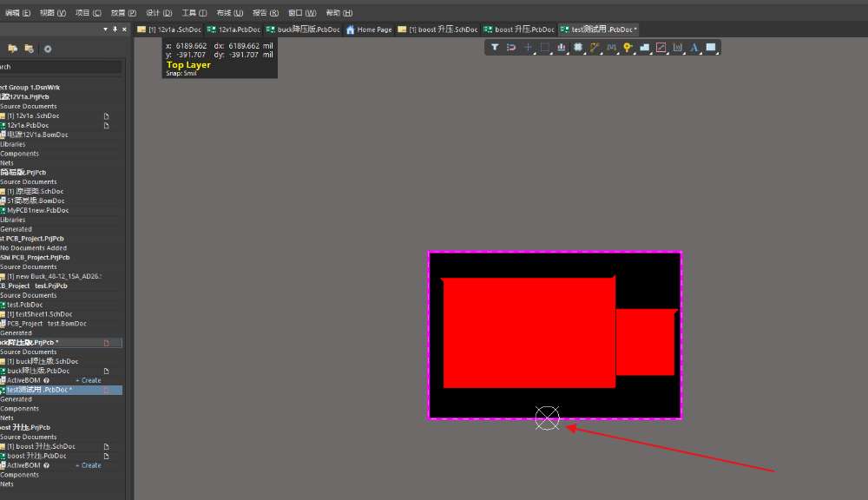The width and height of the screenshot is (868, 500).
Task: Open the snapping magnet tool
Action: [x=511, y=48]
